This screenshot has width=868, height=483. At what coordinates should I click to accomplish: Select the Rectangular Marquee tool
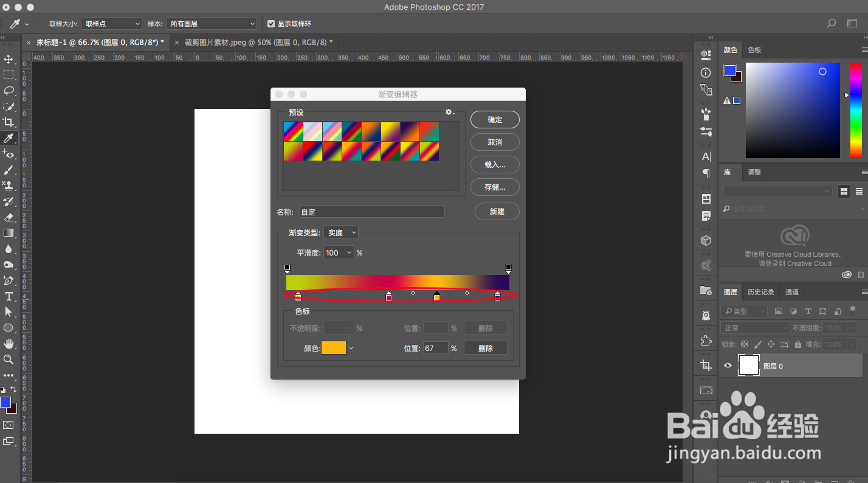point(9,75)
